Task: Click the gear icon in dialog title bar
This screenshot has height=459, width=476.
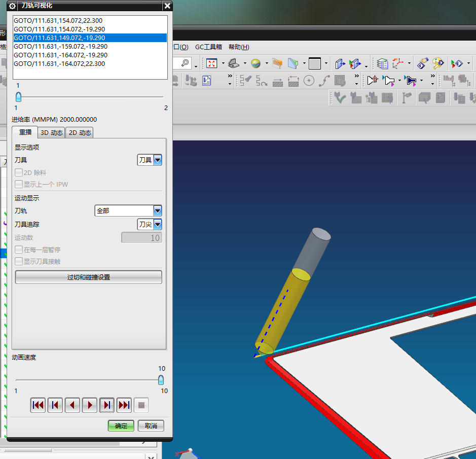Action: pyautogui.click(x=12, y=6)
